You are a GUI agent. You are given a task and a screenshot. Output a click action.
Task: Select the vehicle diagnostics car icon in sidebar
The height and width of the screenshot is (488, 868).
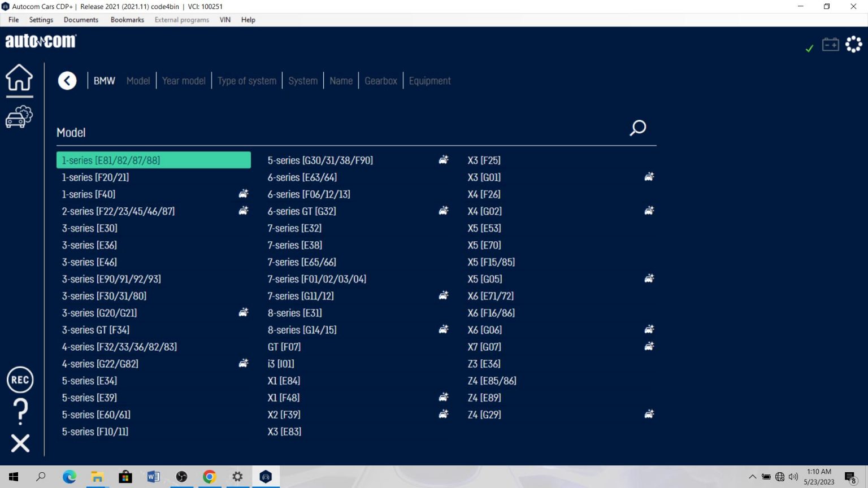19,117
